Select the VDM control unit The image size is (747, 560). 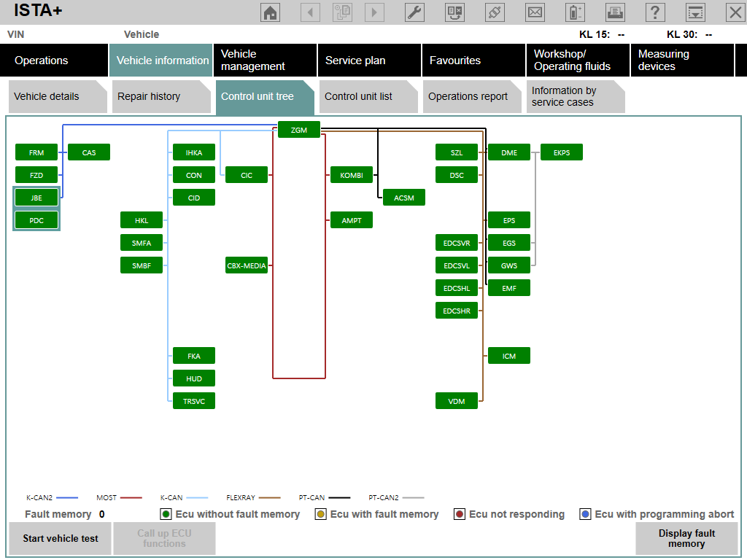click(x=457, y=402)
